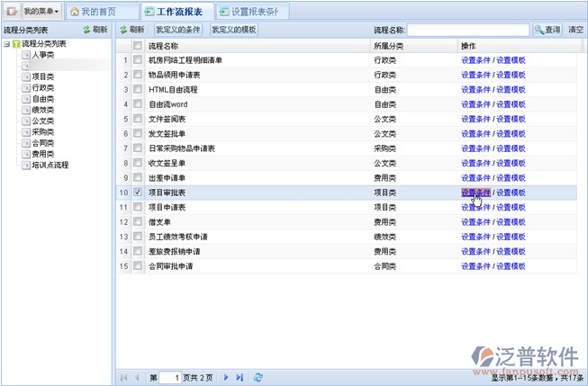Open 我定义的条件 list
Image resolution: width=588 pixels, height=386 pixels.
pyautogui.click(x=177, y=30)
